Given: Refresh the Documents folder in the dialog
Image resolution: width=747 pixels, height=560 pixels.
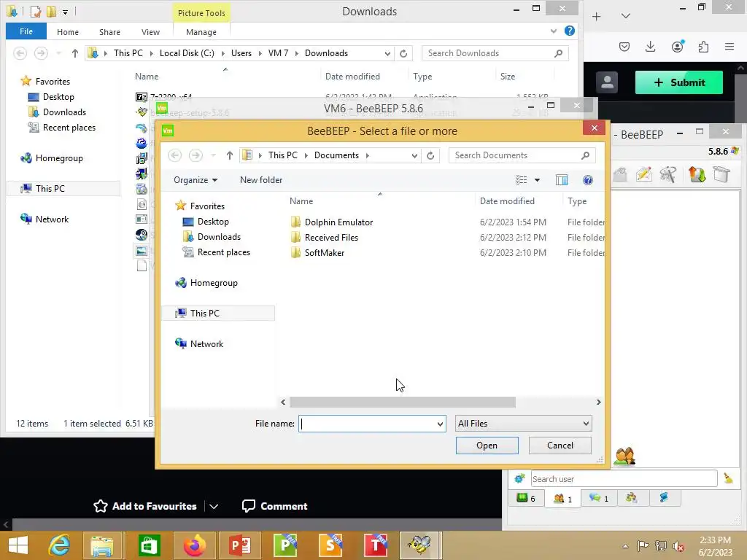Looking at the screenshot, I should pyautogui.click(x=430, y=155).
